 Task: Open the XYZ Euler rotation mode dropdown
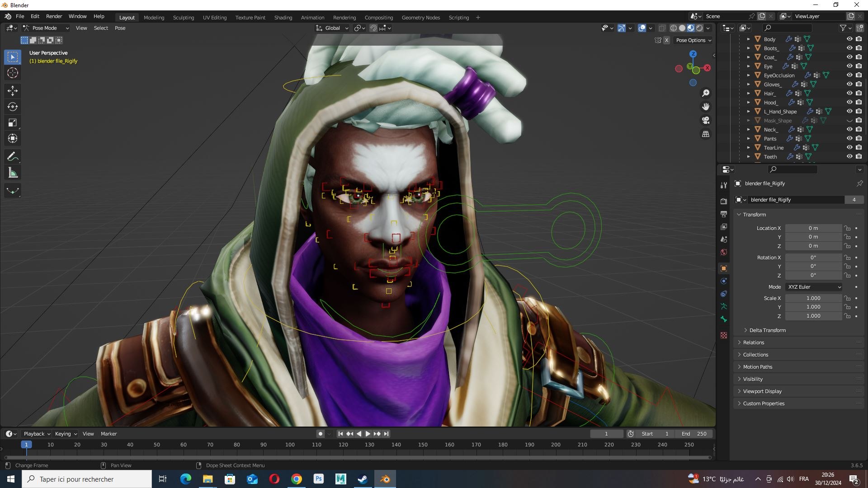coord(814,287)
